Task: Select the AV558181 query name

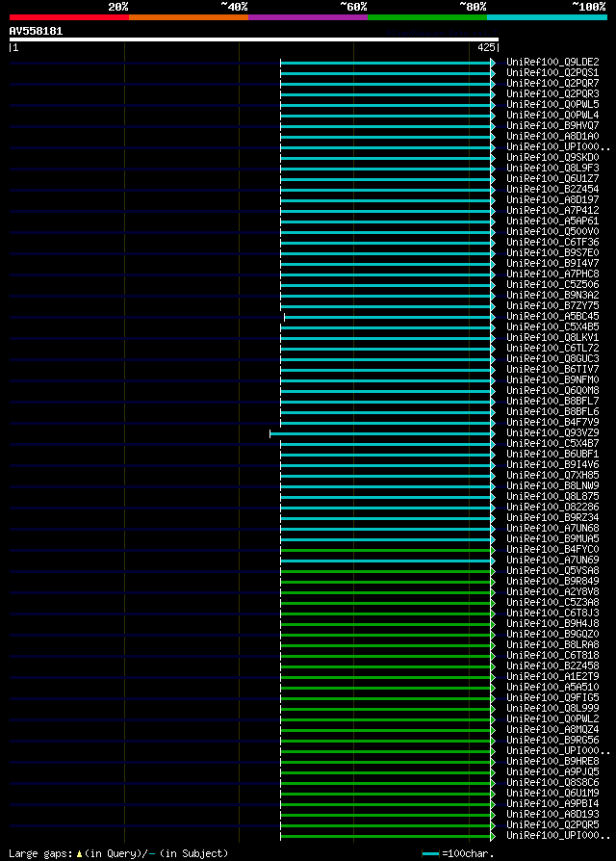Action: [37, 31]
